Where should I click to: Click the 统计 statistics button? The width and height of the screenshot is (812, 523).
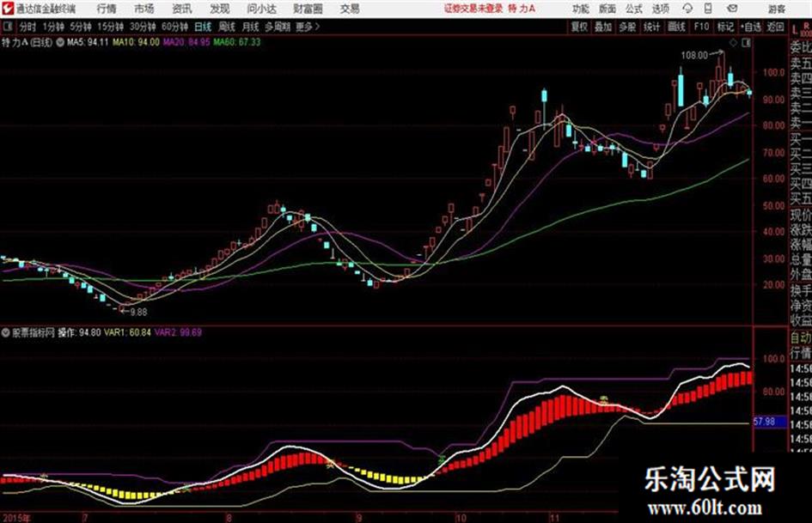point(651,27)
